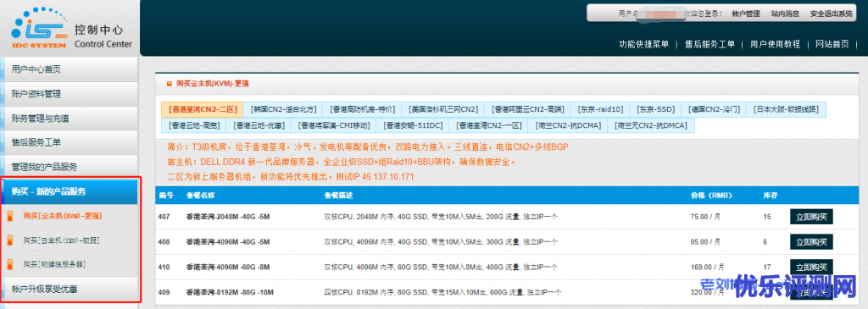Open 管理我的产品服务 in the sidebar

point(70,167)
